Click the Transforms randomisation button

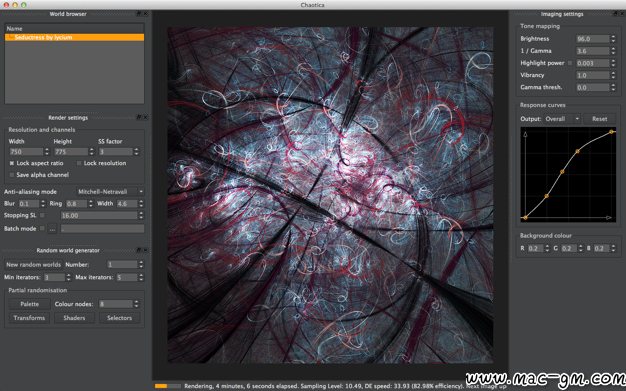point(30,318)
